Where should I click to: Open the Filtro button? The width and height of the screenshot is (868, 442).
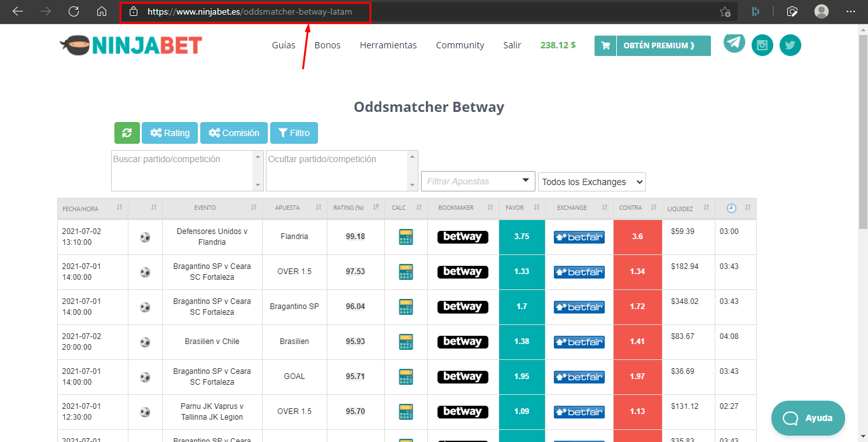[294, 133]
